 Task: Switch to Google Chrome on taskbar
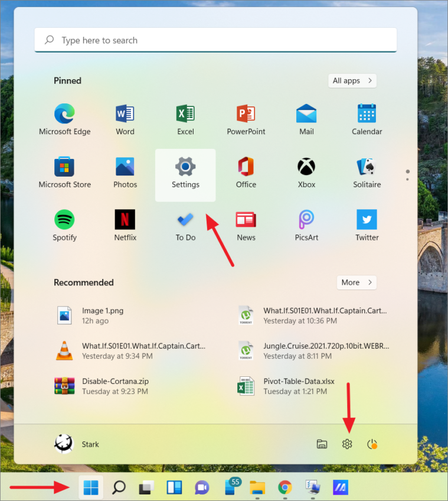(x=285, y=487)
